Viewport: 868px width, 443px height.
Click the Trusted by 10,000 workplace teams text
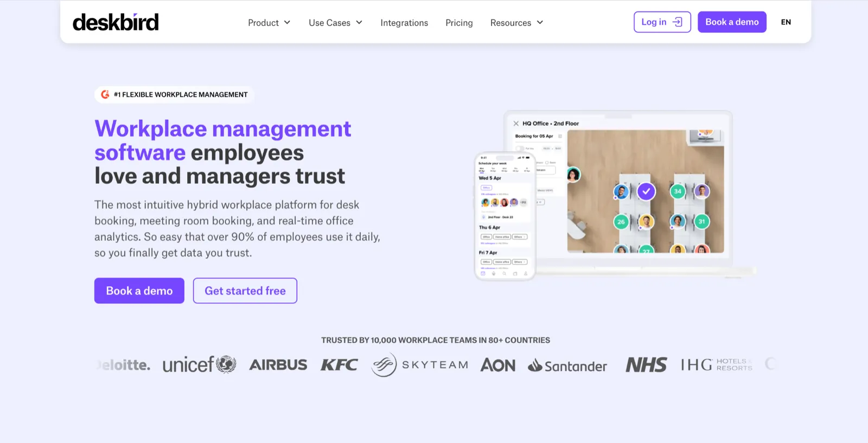click(x=436, y=341)
